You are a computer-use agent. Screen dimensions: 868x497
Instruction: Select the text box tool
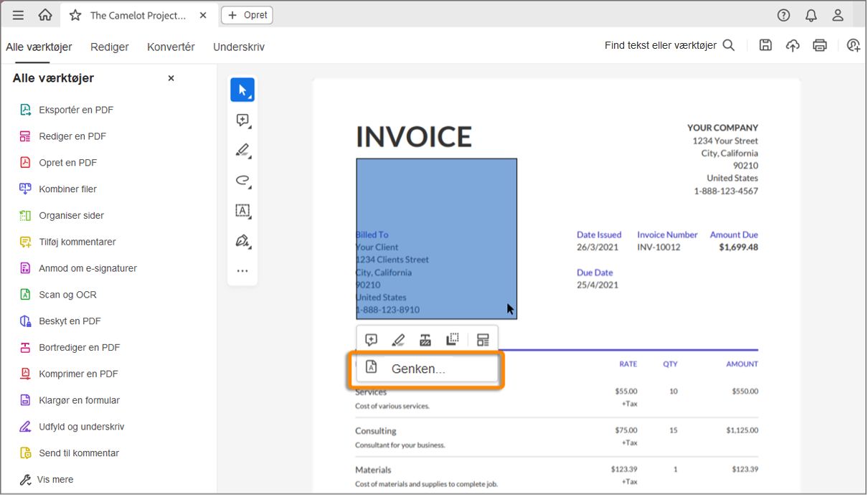tap(242, 211)
